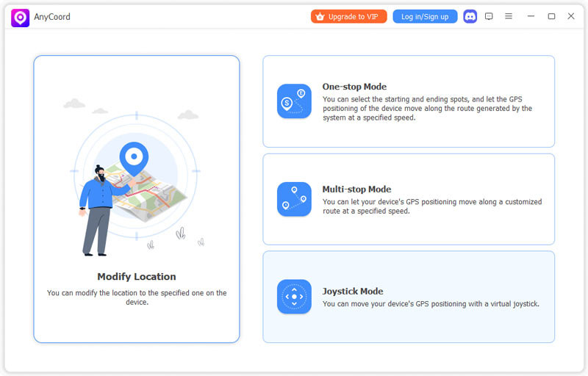Click the crown icon on Upgrade button

click(320, 16)
